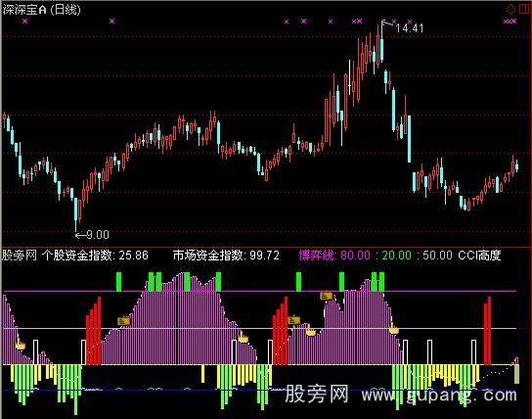Click the 深深宝A (日线) chart title
The height and width of the screenshot is (419, 532).
click(41, 10)
